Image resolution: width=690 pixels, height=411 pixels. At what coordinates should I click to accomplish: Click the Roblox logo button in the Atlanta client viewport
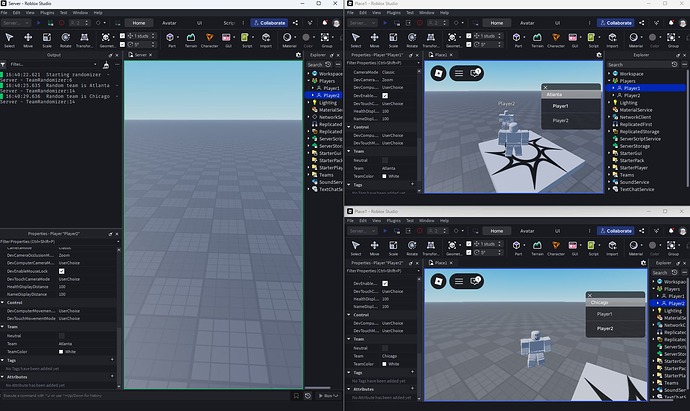(438, 73)
